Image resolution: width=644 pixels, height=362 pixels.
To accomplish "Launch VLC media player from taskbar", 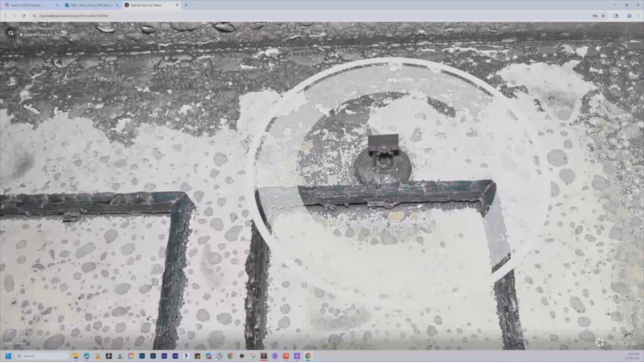I will click(x=97, y=356).
